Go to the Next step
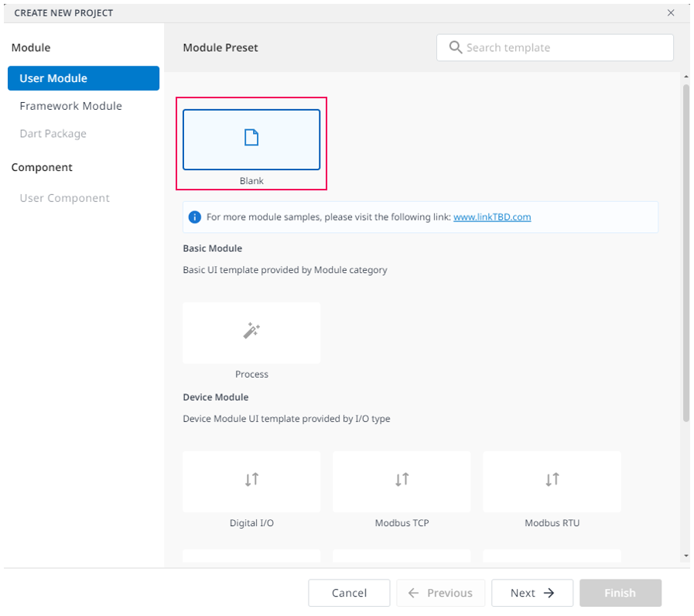 tap(532, 593)
